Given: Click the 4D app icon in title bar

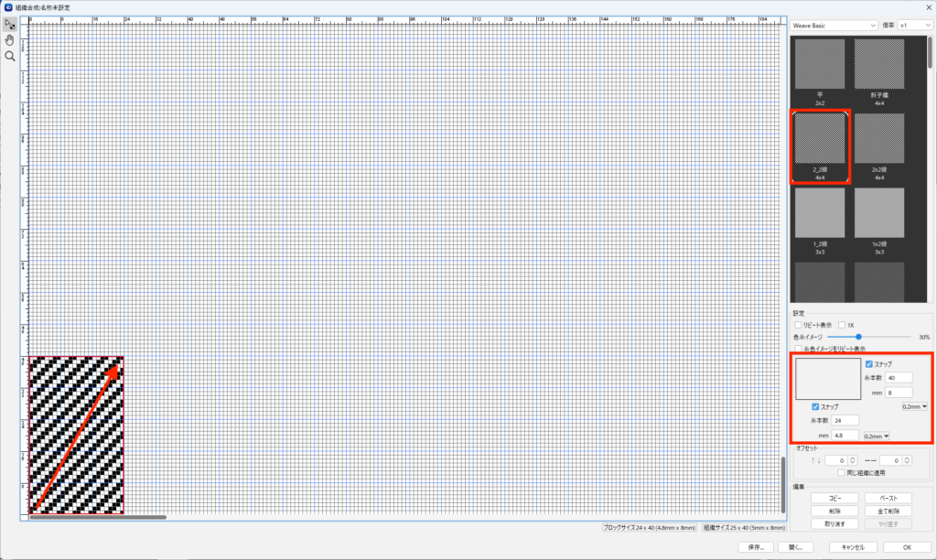Looking at the screenshot, I should (x=7, y=7).
